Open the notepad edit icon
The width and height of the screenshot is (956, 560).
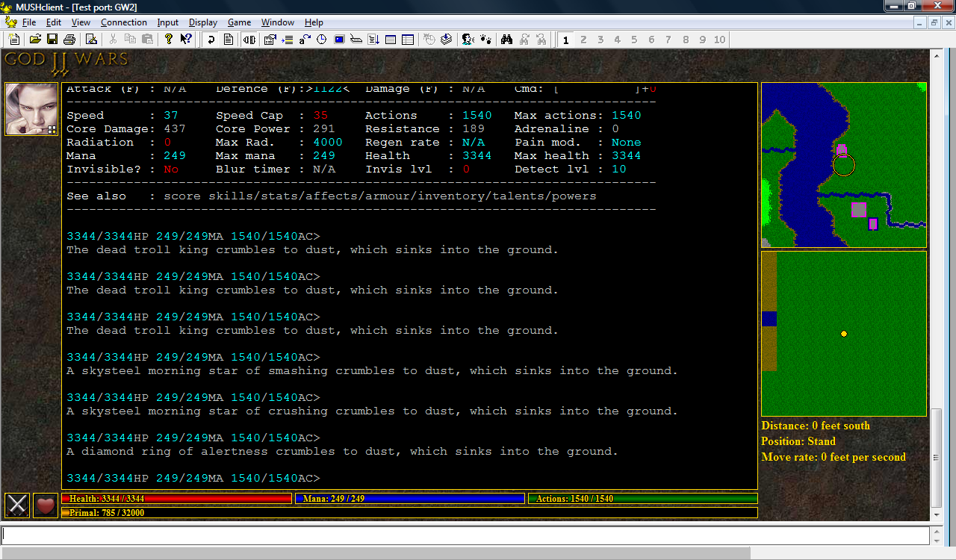click(91, 40)
